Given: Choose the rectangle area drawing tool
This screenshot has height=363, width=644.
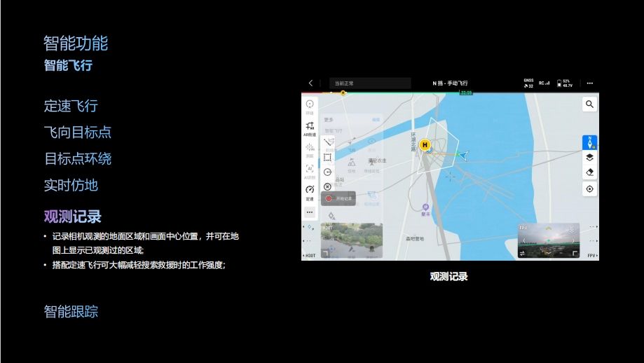Looking at the screenshot, I should (x=327, y=157).
